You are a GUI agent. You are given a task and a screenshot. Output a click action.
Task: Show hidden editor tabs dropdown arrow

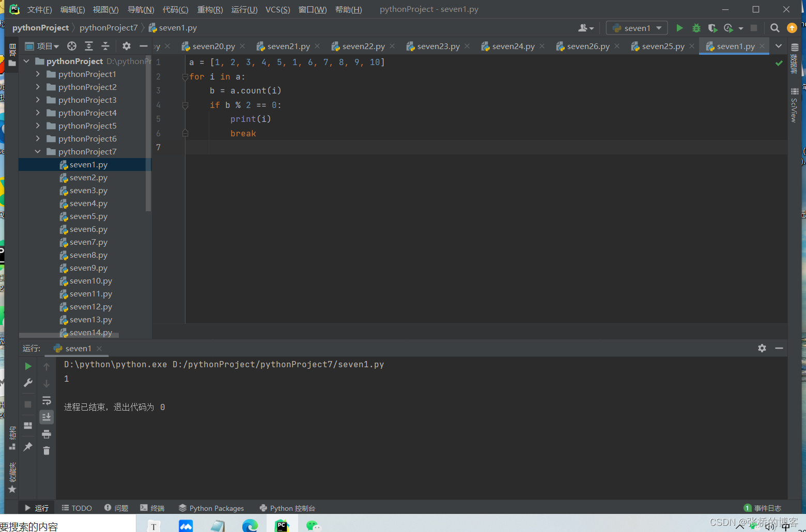coord(779,46)
